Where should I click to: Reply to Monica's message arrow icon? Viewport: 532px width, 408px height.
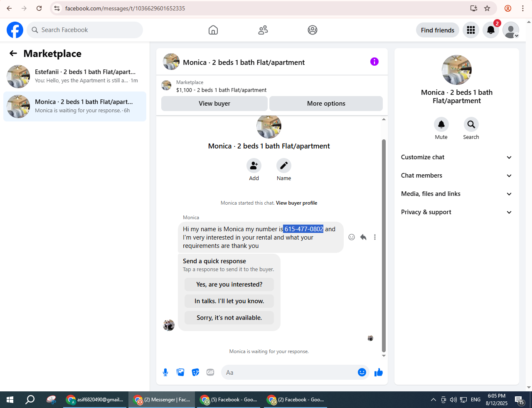pos(363,237)
